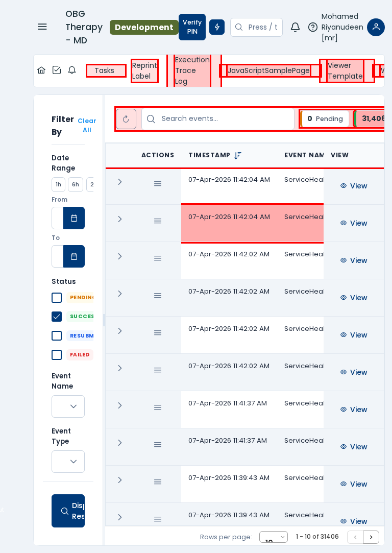
Task: Open the hamburger navigation menu
Action: (42, 27)
